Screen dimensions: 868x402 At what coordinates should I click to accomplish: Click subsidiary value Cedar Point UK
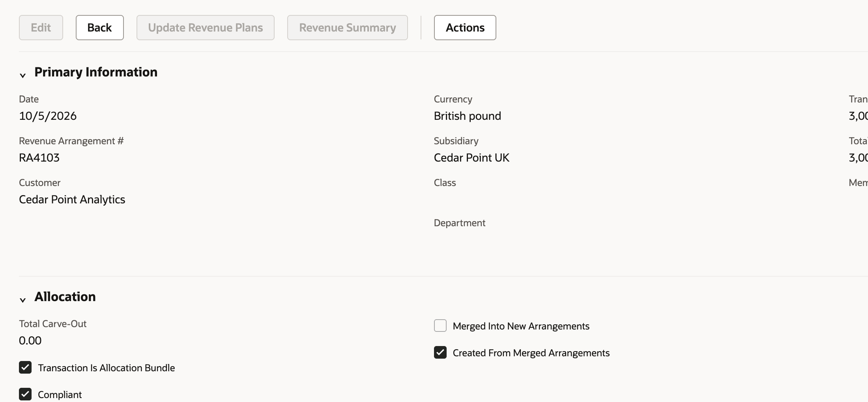point(472,158)
